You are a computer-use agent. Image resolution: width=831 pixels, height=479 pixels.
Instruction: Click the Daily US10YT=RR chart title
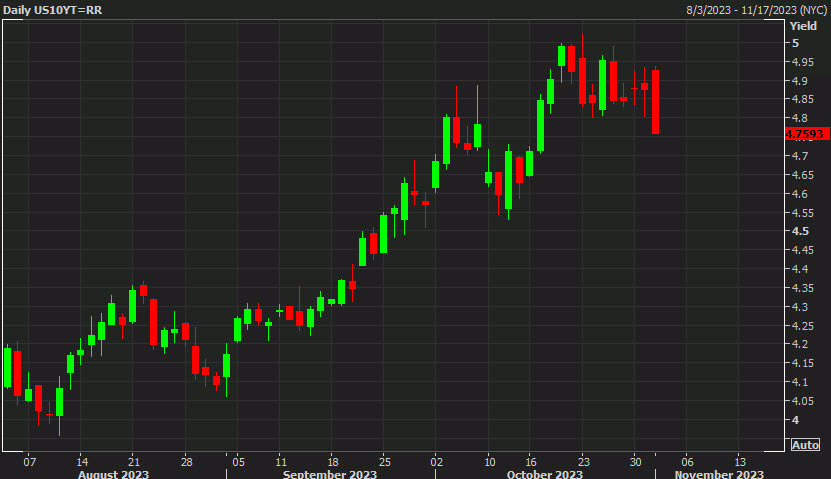tap(52, 10)
